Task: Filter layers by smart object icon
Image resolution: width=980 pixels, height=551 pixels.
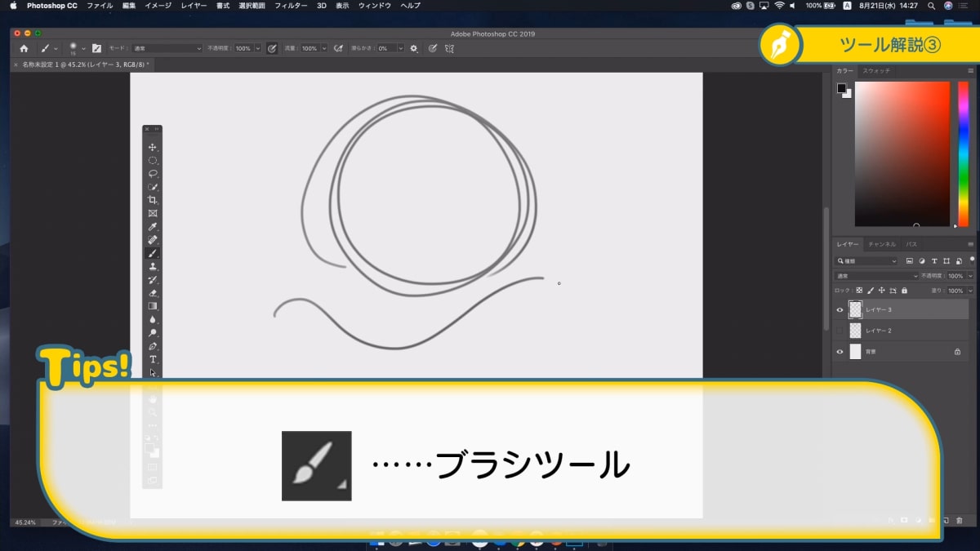Action: 958,261
